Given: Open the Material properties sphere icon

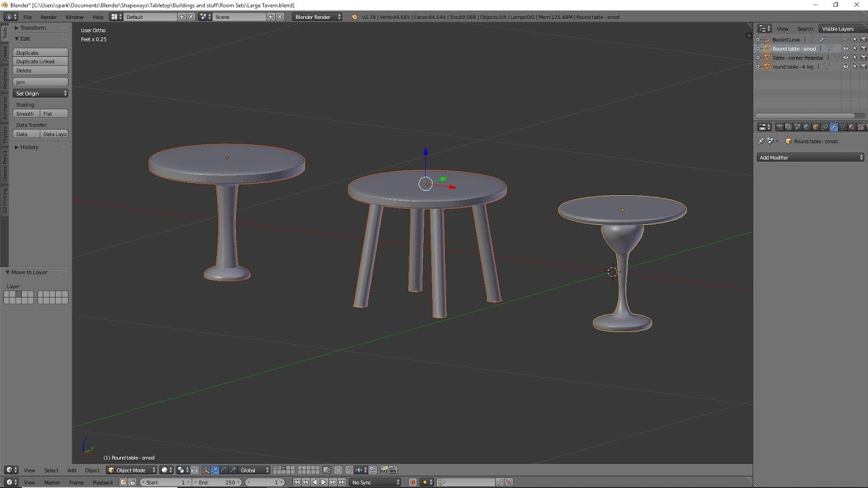Looking at the screenshot, I should point(852,127).
